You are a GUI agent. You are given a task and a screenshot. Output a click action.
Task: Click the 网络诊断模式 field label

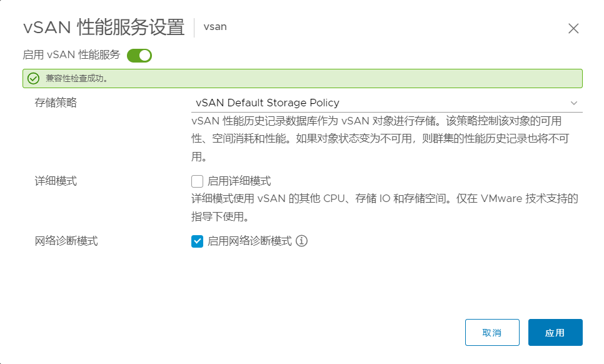pos(66,241)
